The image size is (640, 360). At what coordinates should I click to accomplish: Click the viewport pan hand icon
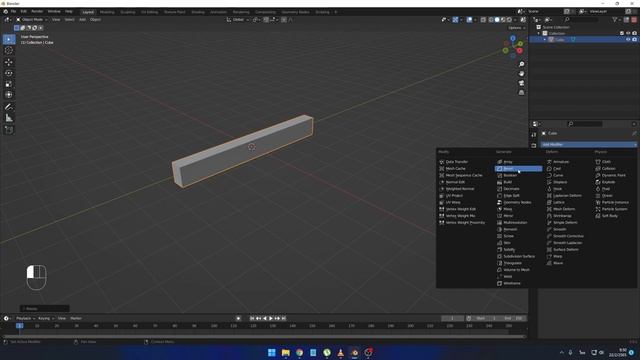[x=521, y=74]
